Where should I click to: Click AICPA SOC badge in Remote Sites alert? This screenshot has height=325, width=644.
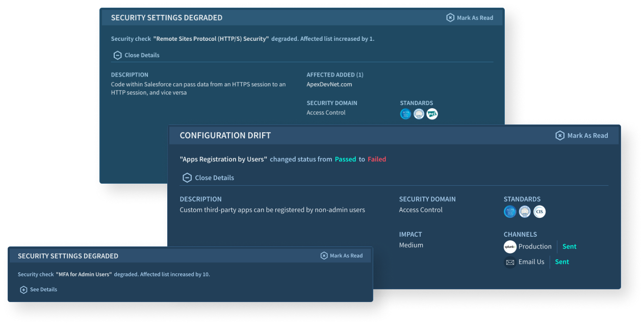[x=405, y=114]
